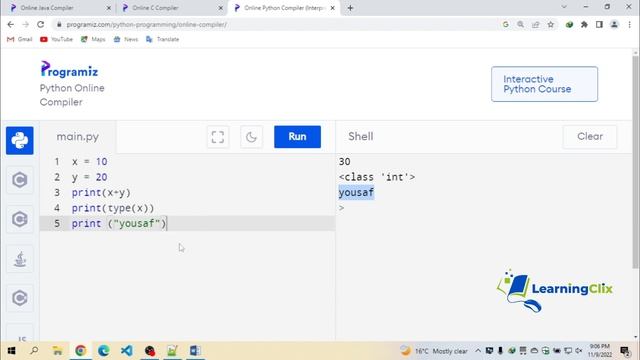Toggle fullscreen editor mode
Viewport: 640px width, 360px height.
point(218,137)
